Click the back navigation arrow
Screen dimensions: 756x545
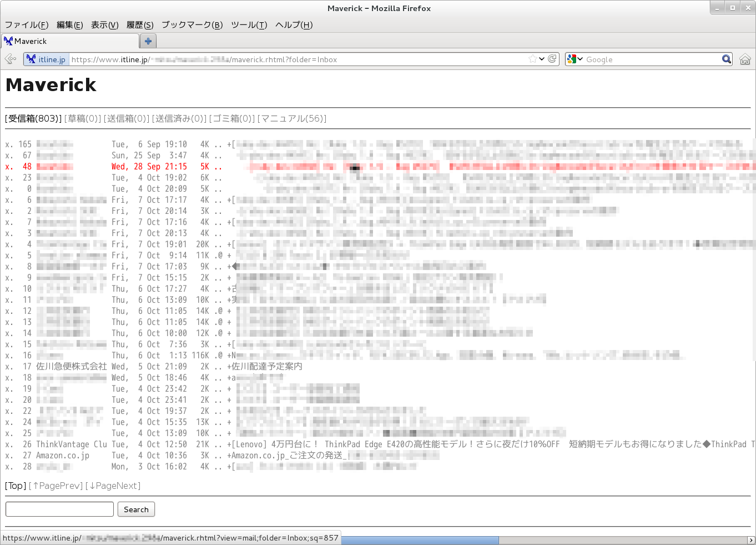[x=10, y=59]
